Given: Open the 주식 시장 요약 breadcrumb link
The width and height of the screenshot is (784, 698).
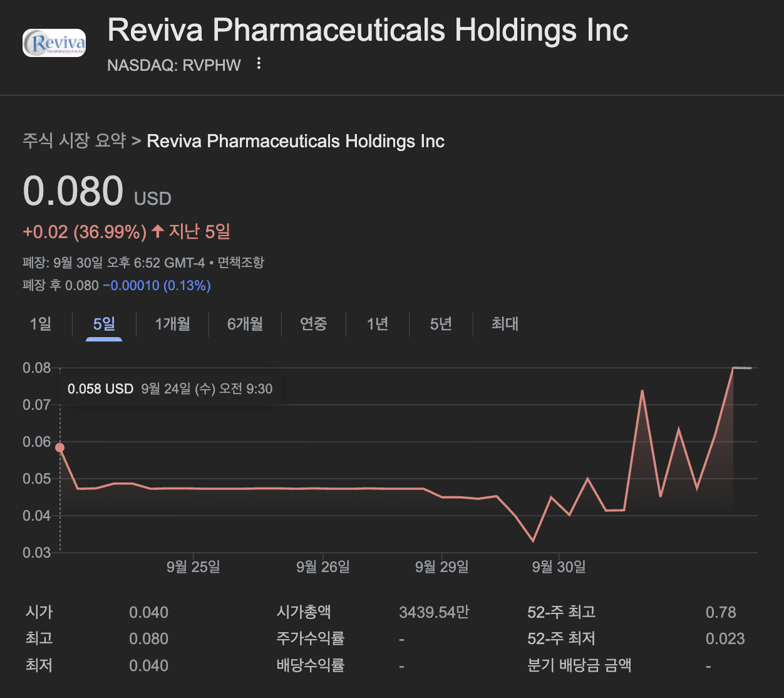Looking at the screenshot, I should 75,140.
